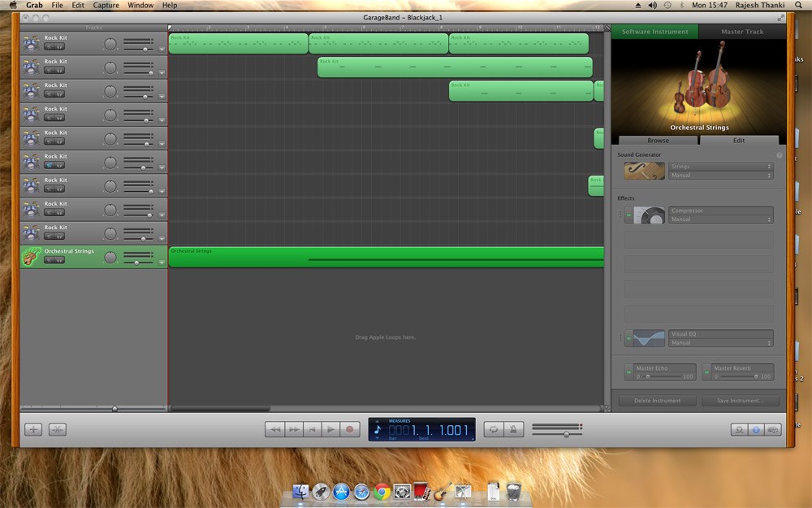812x508 pixels.
Task: Open the Manual preset dropdown under Visual EQ
Action: tap(721, 343)
